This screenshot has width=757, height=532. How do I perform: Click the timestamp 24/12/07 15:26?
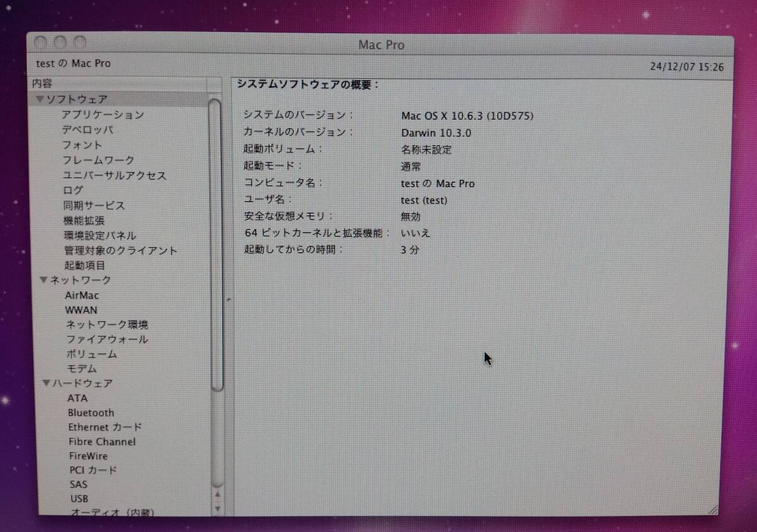pos(687,67)
